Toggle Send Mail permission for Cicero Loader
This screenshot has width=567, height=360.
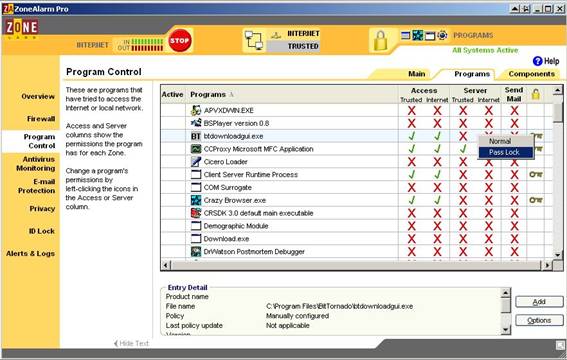tap(514, 162)
